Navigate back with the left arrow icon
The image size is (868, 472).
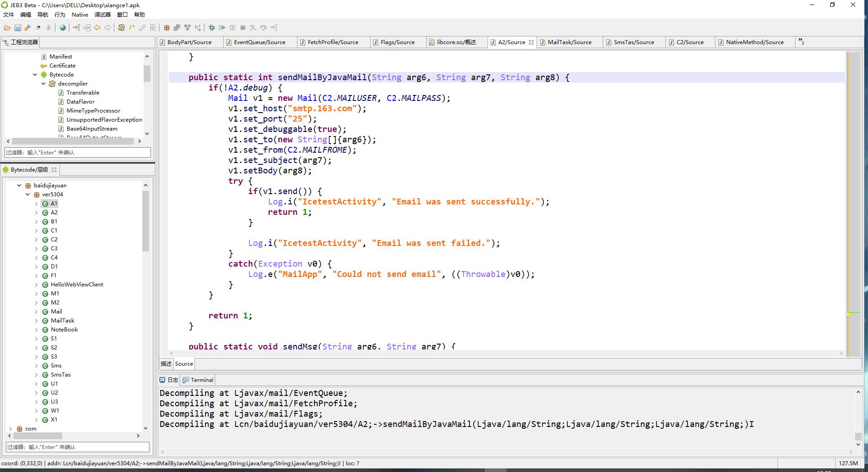(97, 27)
